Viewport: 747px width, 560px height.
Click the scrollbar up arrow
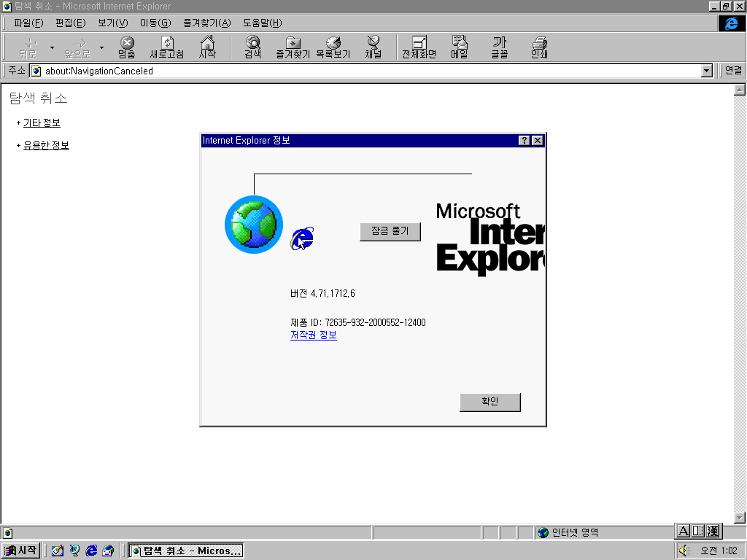740,90
